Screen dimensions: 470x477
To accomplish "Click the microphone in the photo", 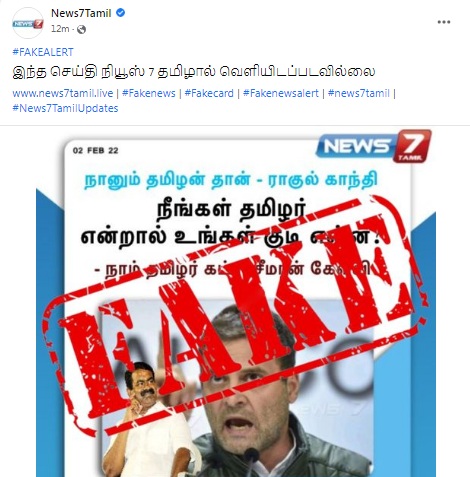I will click(x=252, y=462).
